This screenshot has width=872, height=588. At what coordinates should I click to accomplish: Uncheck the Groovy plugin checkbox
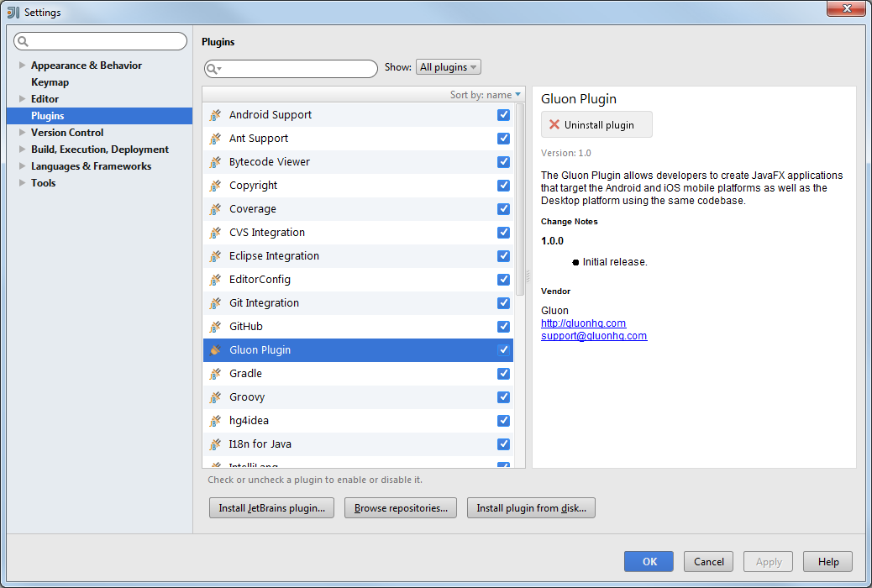pos(503,397)
